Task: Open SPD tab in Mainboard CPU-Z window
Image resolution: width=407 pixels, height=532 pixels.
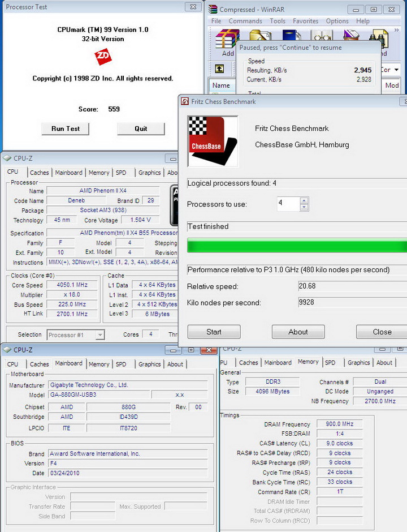Action: pyautogui.click(x=121, y=364)
